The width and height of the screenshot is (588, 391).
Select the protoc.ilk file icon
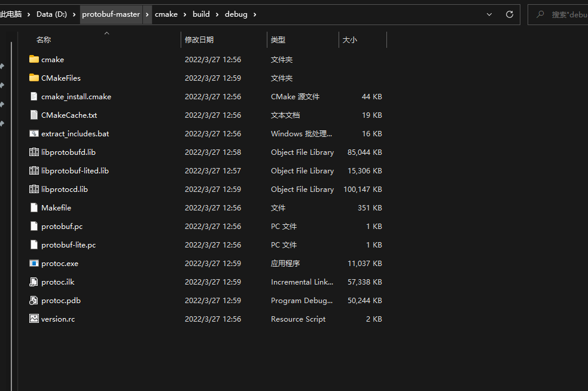tap(33, 282)
